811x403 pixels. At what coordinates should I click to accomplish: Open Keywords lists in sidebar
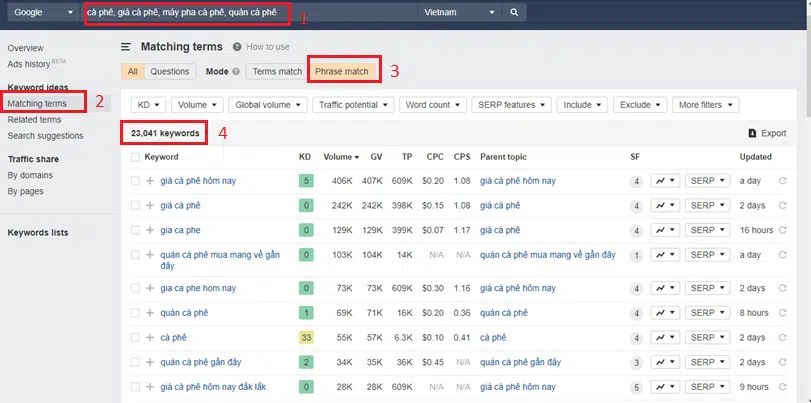click(x=38, y=233)
